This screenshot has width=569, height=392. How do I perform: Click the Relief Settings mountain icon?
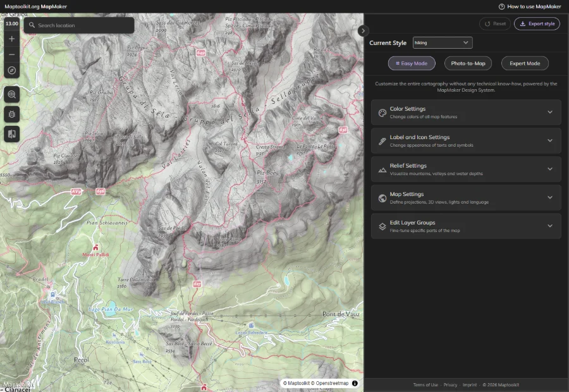382,169
